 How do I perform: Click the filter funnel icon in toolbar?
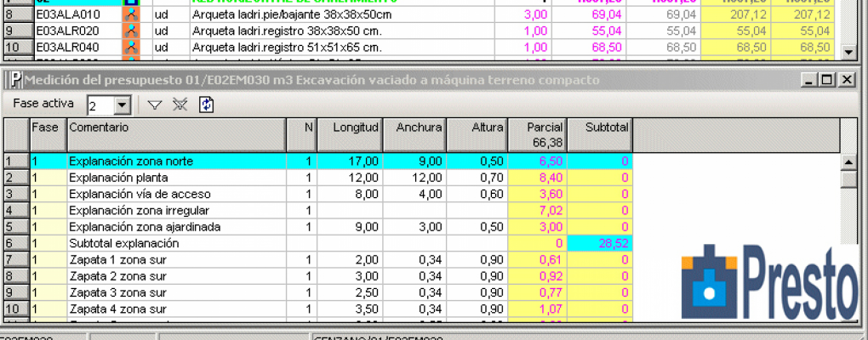155,105
